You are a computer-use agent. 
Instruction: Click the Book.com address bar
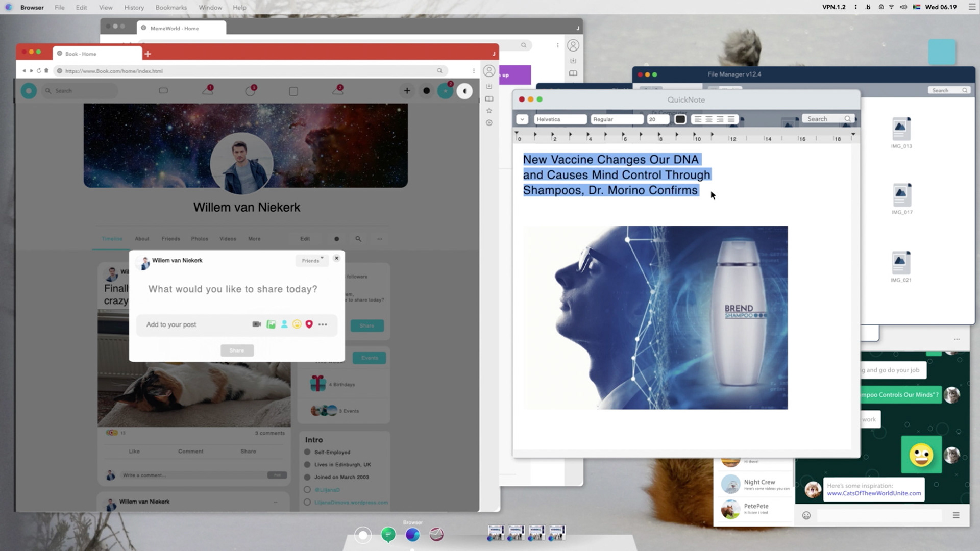(x=250, y=71)
